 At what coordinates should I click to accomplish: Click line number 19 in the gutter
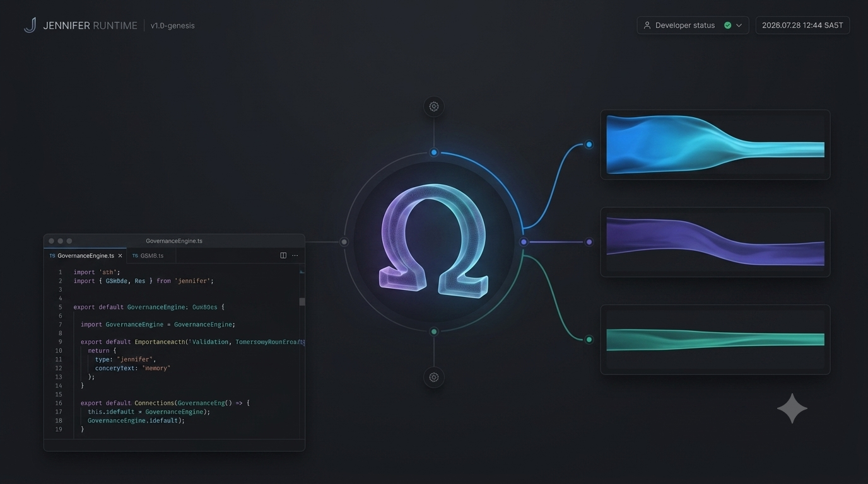point(59,429)
